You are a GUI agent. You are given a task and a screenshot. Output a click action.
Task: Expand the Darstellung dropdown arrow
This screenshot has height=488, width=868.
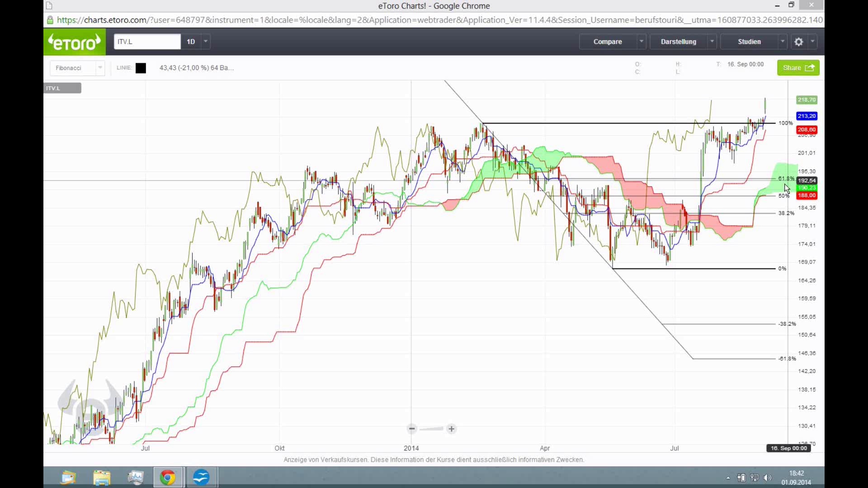pos(712,42)
